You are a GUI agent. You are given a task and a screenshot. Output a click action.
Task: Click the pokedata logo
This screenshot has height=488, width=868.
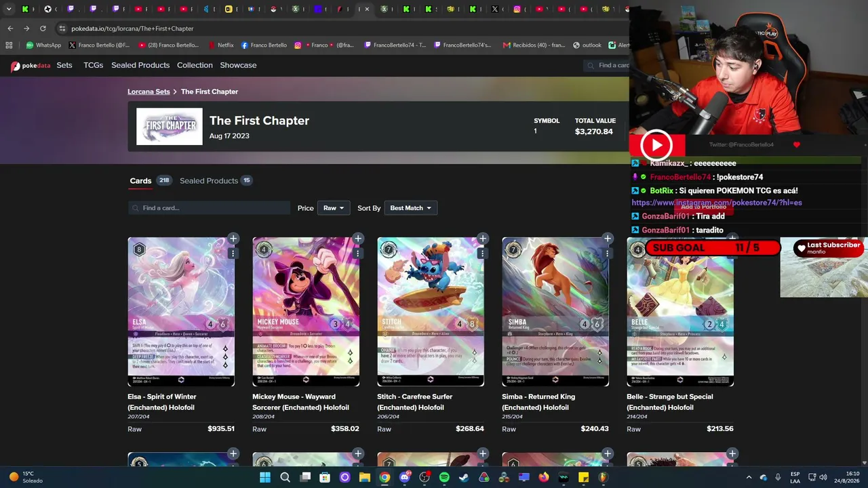coord(31,66)
